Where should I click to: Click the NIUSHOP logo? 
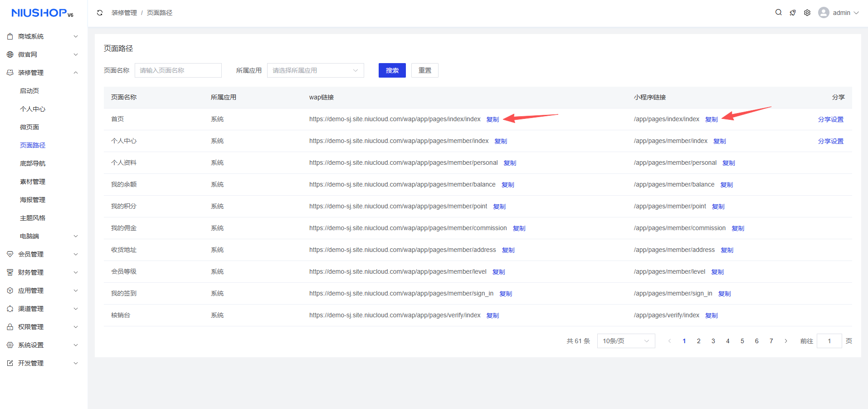click(42, 13)
